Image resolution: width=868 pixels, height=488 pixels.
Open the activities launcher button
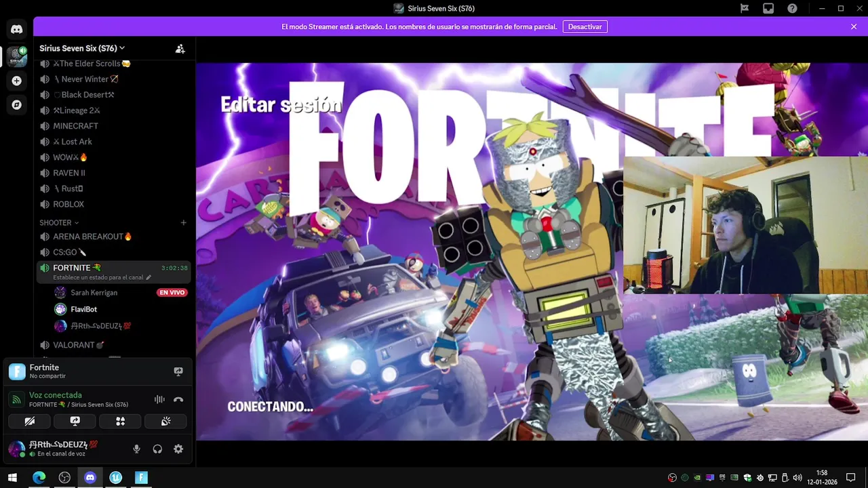click(x=120, y=422)
